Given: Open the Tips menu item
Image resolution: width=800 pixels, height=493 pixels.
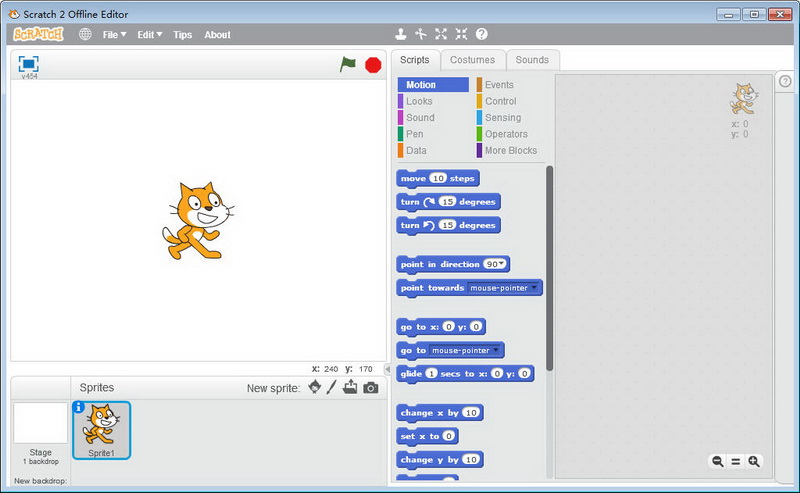Looking at the screenshot, I should click(x=183, y=35).
